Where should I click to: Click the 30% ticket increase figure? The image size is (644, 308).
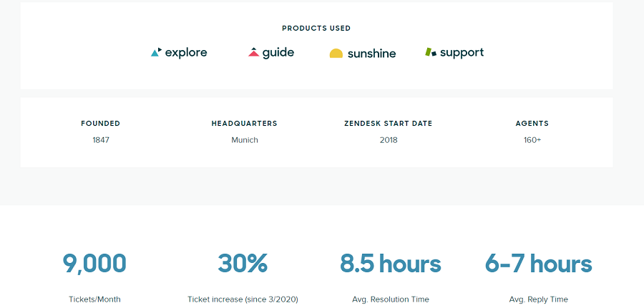pos(243,264)
